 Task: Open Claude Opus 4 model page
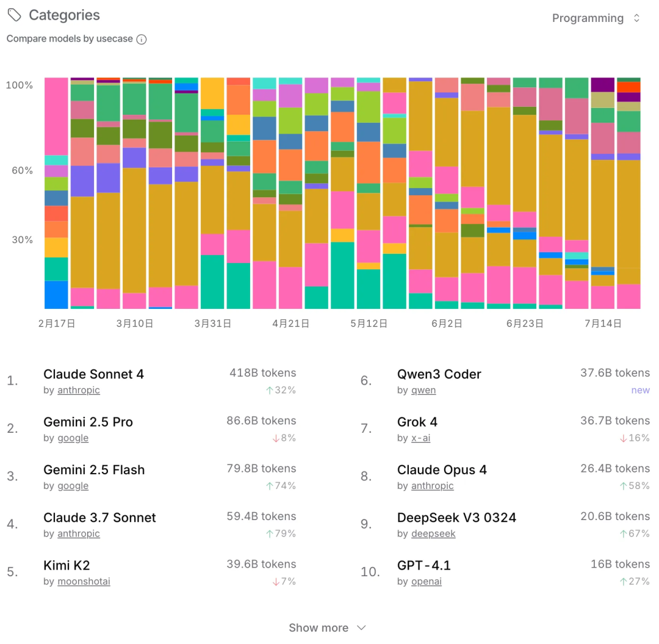tap(442, 470)
